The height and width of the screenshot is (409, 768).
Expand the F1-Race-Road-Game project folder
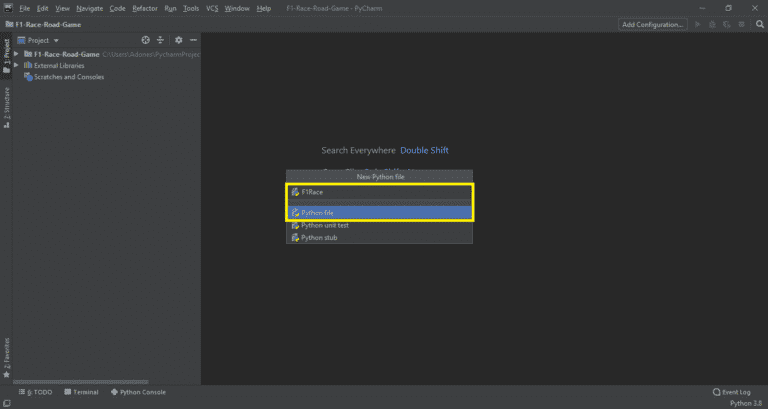pyautogui.click(x=16, y=54)
